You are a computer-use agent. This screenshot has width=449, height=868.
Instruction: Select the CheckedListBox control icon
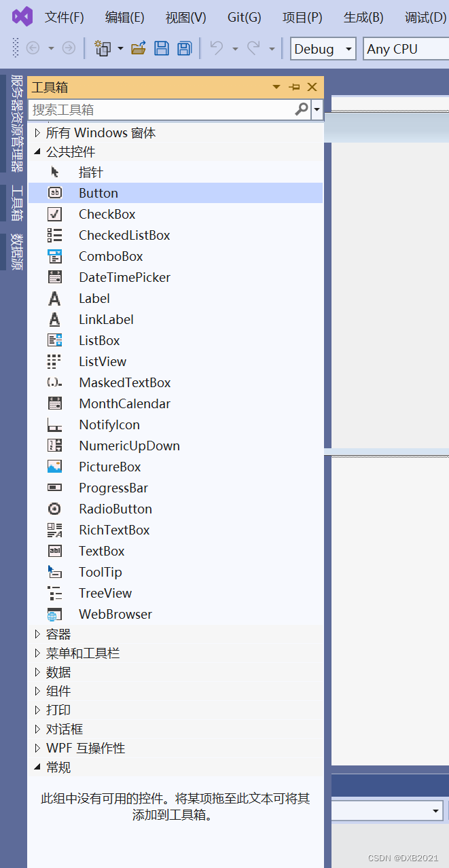point(55,235)
